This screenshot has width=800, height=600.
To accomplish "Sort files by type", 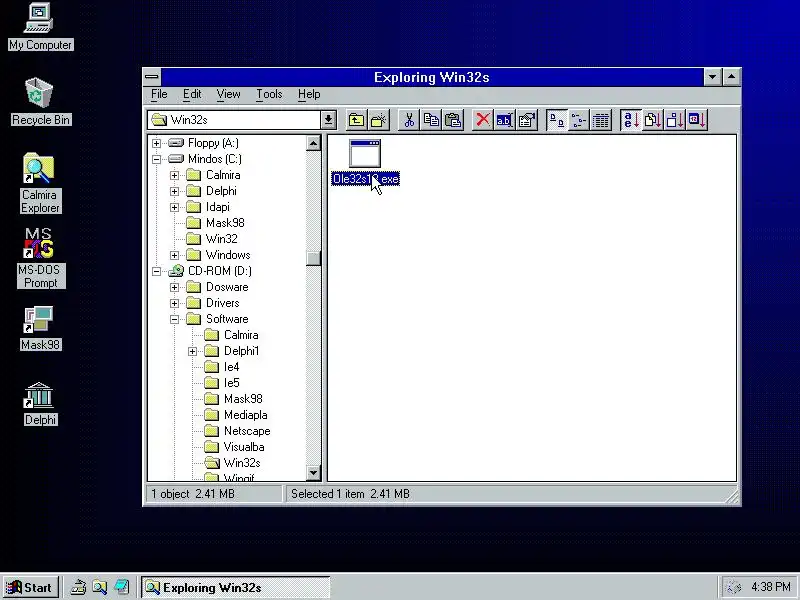I will coord(653,120).
